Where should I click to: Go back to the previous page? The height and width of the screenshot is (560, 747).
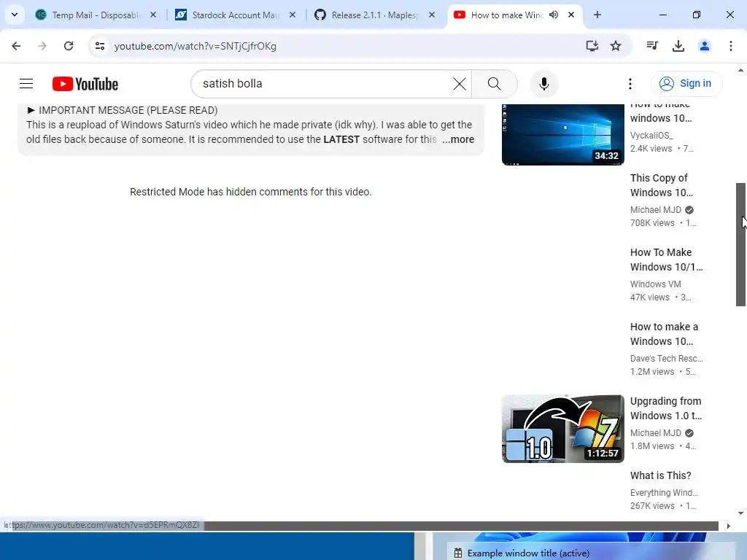click(16, 46)
